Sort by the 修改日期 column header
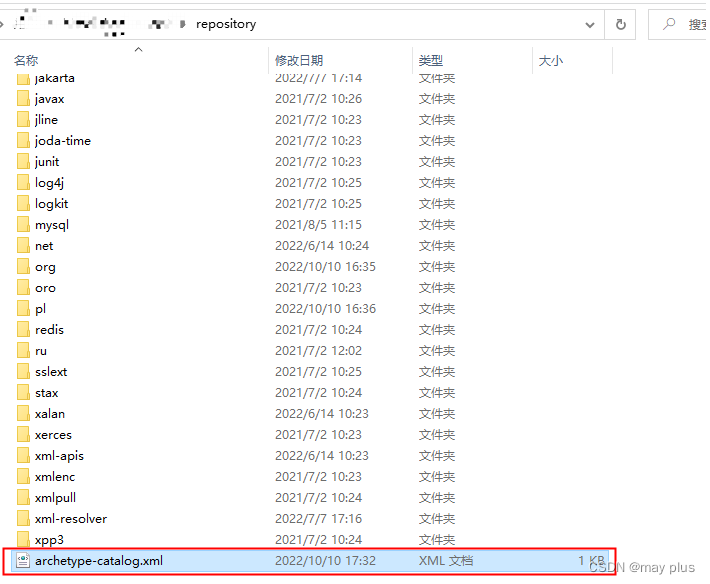 coord(299,60)
